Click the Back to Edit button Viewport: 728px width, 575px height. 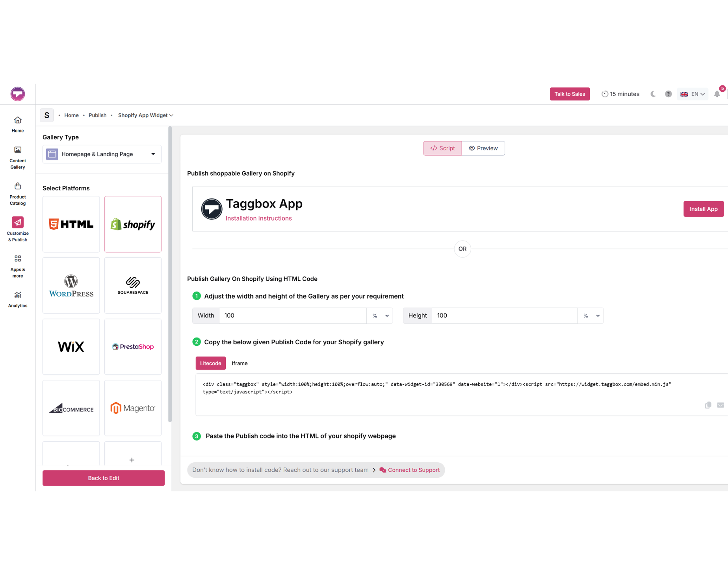tap(104, 478)
